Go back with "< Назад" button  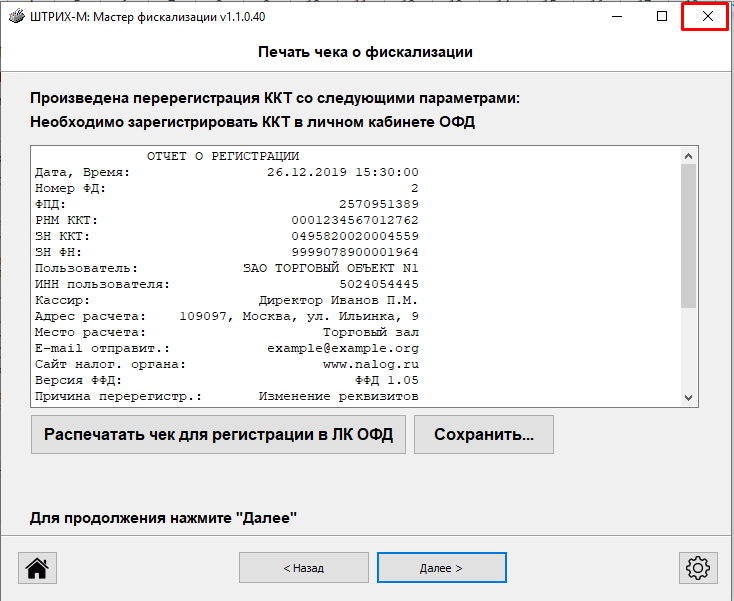303,568
